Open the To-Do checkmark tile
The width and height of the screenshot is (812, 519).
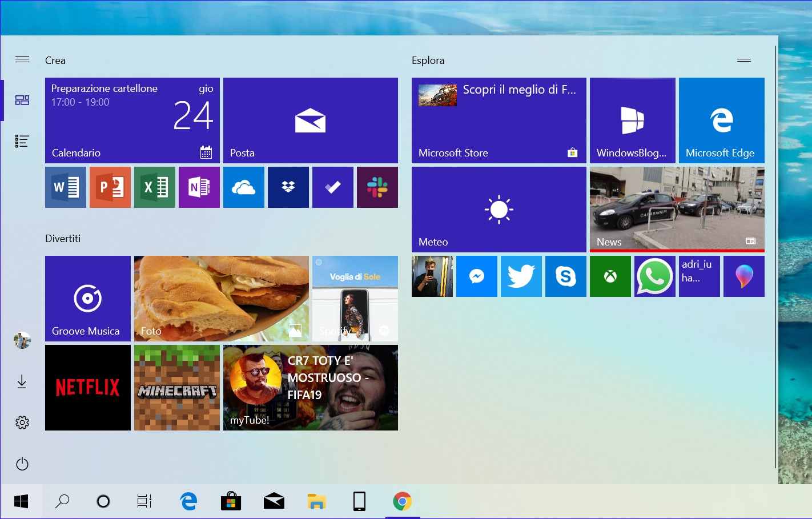[x=333, y=187]
